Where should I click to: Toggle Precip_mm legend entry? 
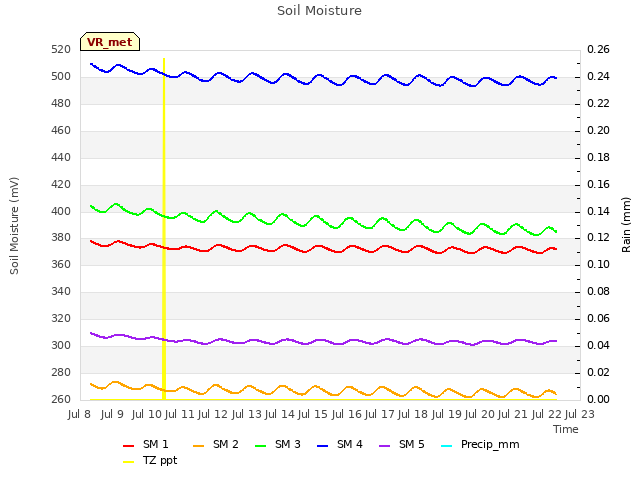pos(480,444)
